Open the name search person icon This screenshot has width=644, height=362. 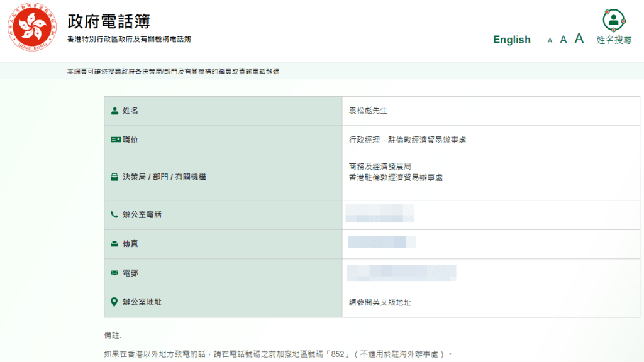[614, 20]
